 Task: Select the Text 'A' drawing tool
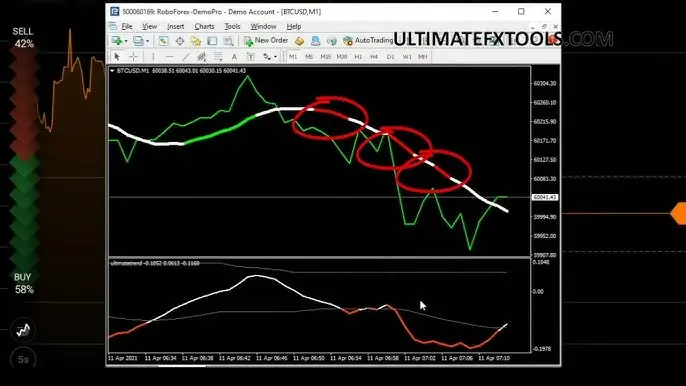[234, 56]
